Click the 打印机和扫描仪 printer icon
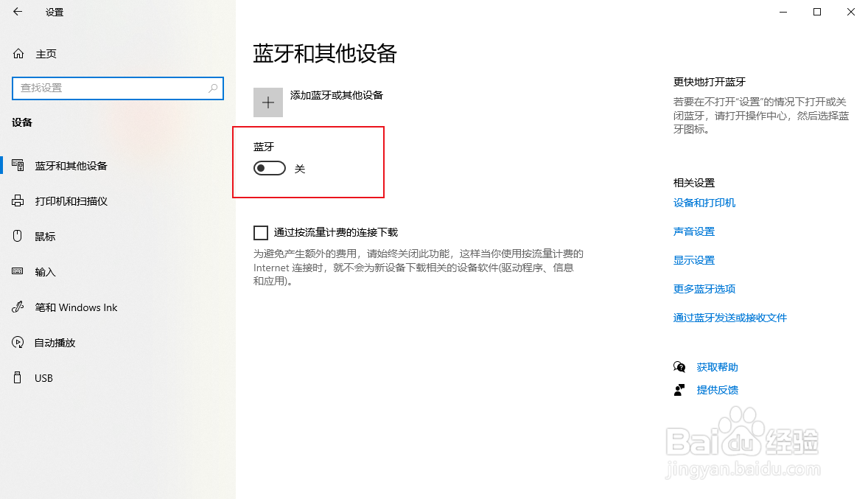The image size is (868, 499). pyautogui.click(x=16, y=200)
